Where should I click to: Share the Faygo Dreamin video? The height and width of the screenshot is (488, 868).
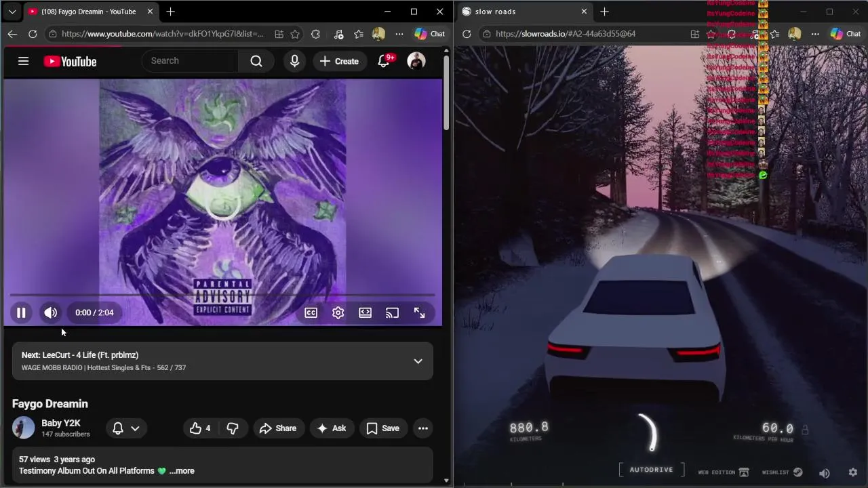pos(278,428)
